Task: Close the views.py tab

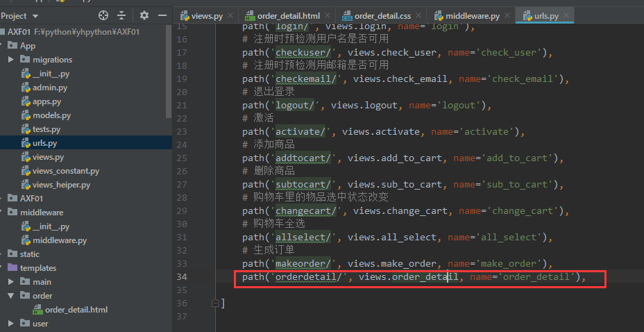Action: [x=230, y=15]
